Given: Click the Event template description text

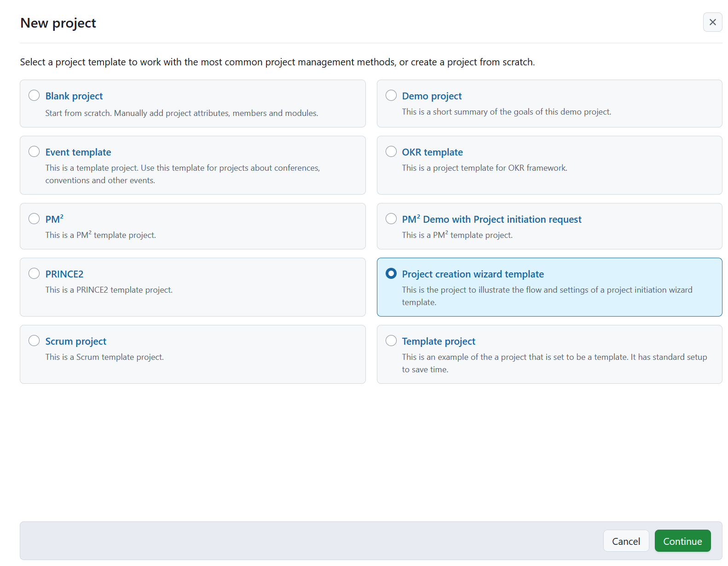Looking at the screenshot, I should pyautogui.click(x=182, y=174).
